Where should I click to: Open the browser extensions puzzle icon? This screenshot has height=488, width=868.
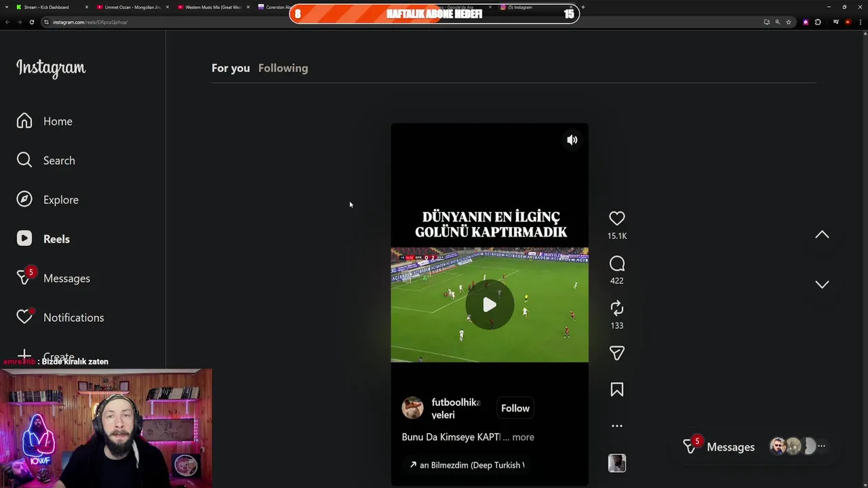pyautogui.click(x=818, y=22)
